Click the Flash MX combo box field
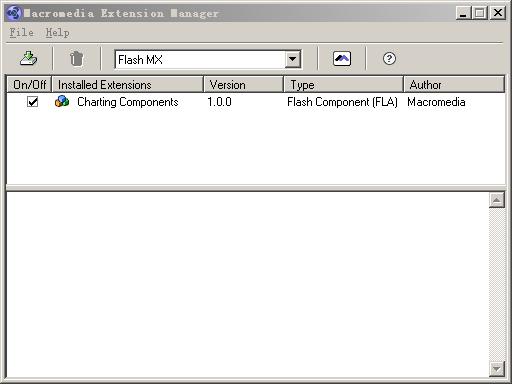The width and height of the screenshot is (512, 384). point(208,59)
